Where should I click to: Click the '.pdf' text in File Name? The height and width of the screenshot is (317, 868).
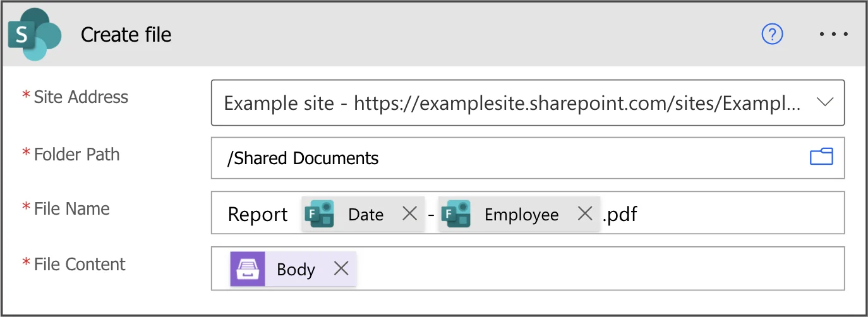point(620,215)
